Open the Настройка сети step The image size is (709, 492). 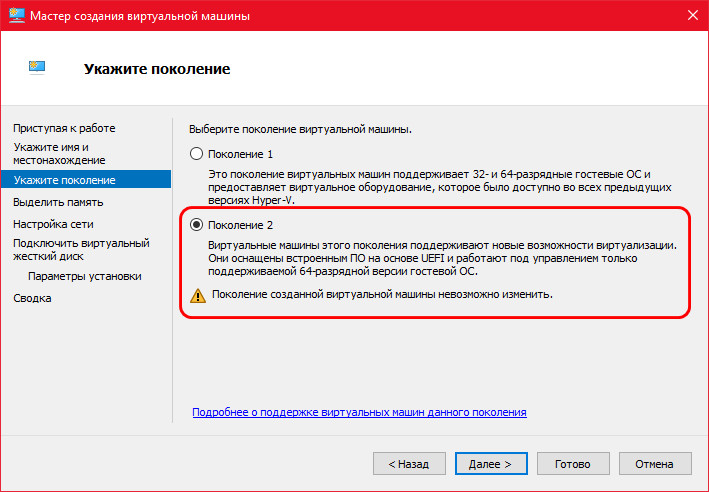pos(53,224)
